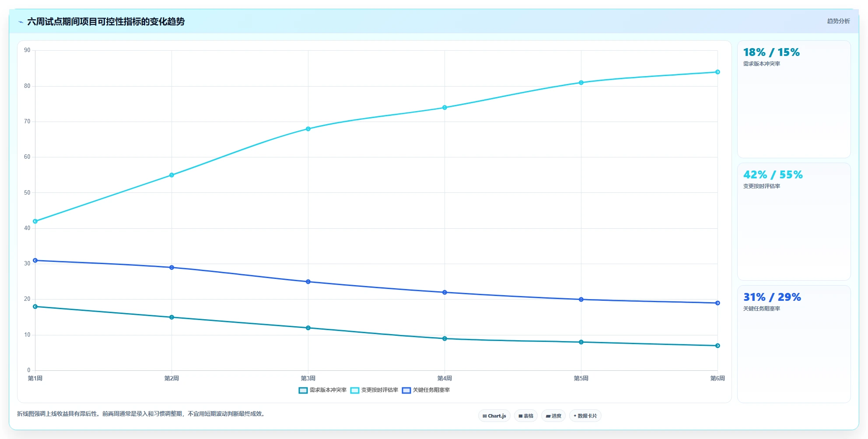Click the trend icon beside the chart title
Image resolution: width=868 pixels, height=439 pixels.
tap(21, 22)
